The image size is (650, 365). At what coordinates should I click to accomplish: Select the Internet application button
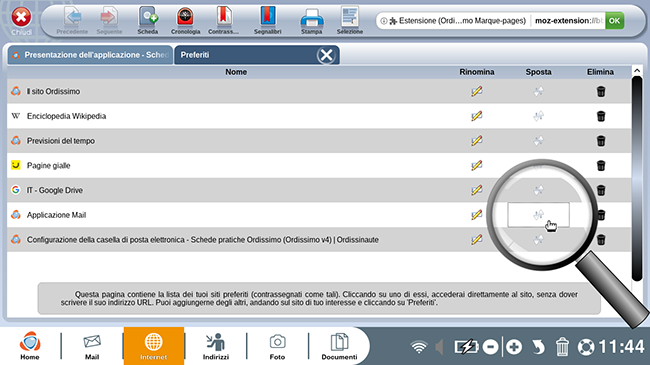coord(153,346)
